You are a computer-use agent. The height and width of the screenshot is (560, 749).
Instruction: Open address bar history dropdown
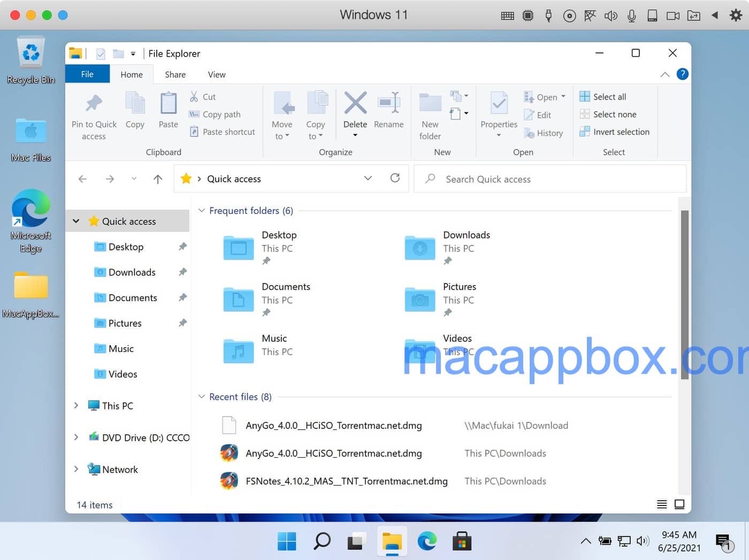pyautogui.click(x=368, y=178)
